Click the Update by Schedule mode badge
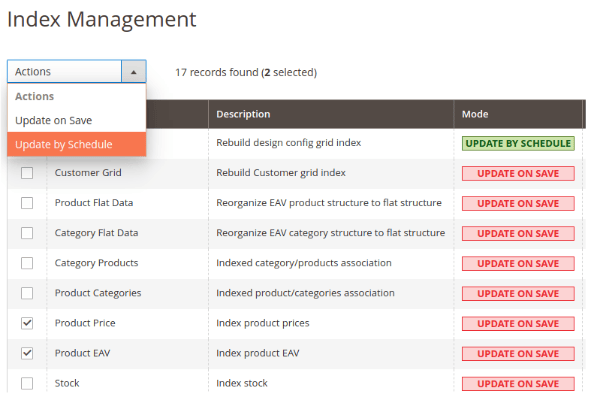 point(518,144)
